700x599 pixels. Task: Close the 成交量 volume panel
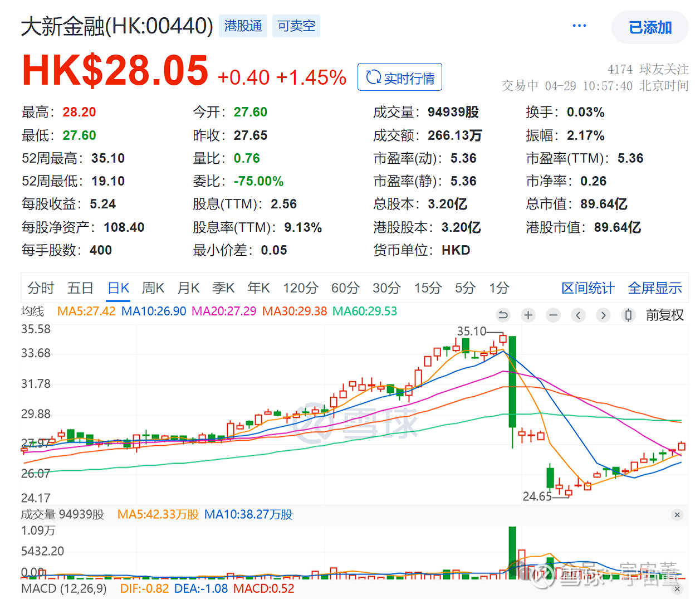pos(677,515)
